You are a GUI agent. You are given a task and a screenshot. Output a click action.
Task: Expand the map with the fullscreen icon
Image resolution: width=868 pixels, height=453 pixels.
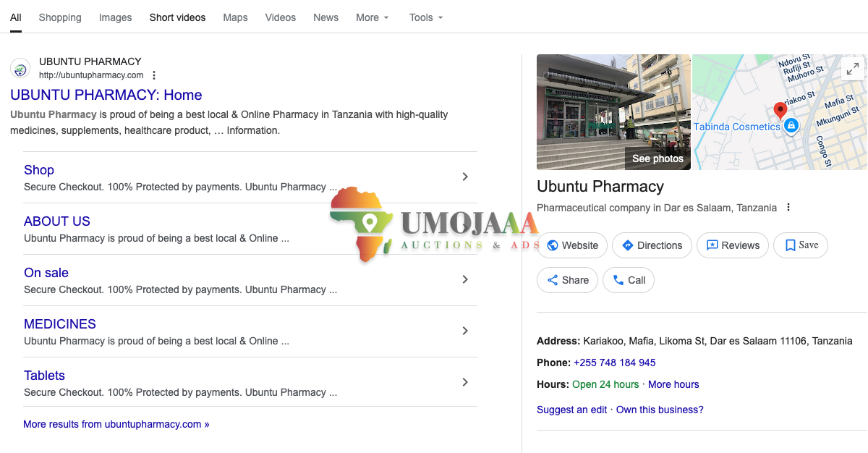coord(853,69)
